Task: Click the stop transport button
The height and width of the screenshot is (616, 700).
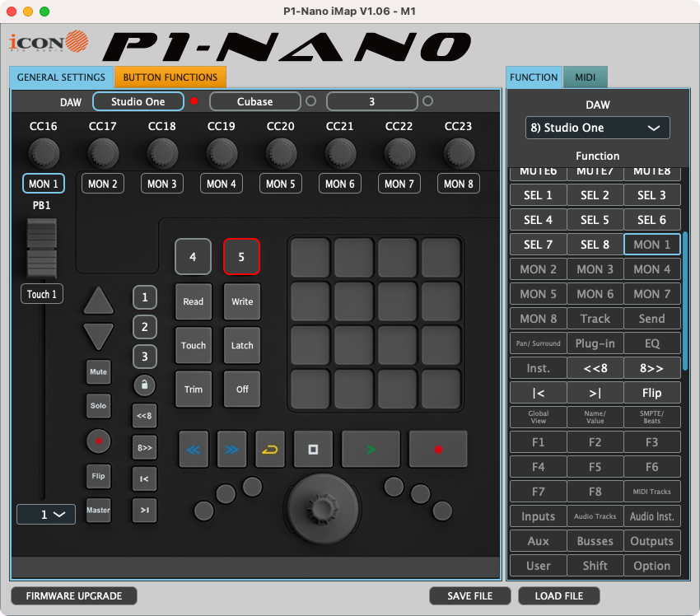Action: point(314,449)
